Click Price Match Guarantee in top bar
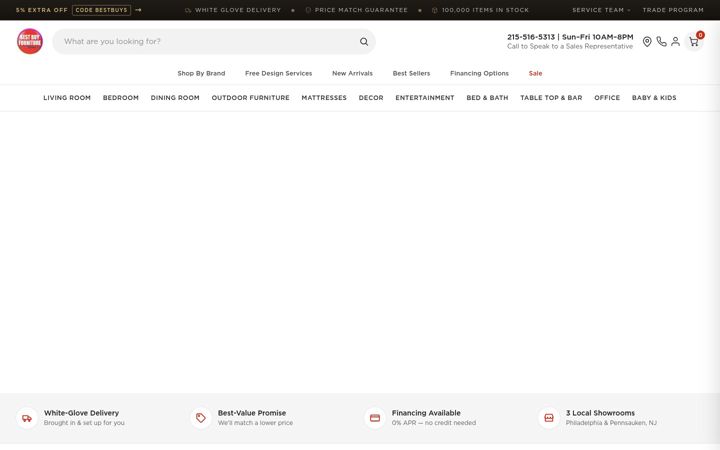 point(357,10)
